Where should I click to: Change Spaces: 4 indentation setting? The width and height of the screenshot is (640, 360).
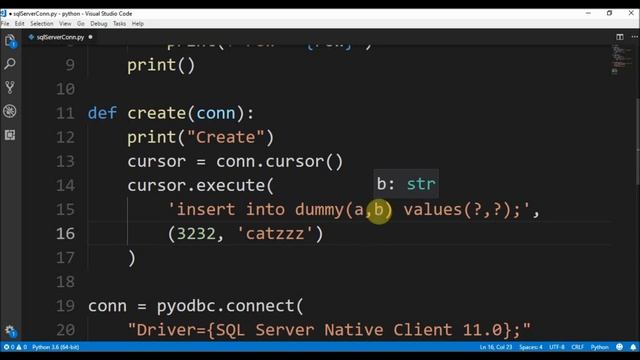(531, 347)
